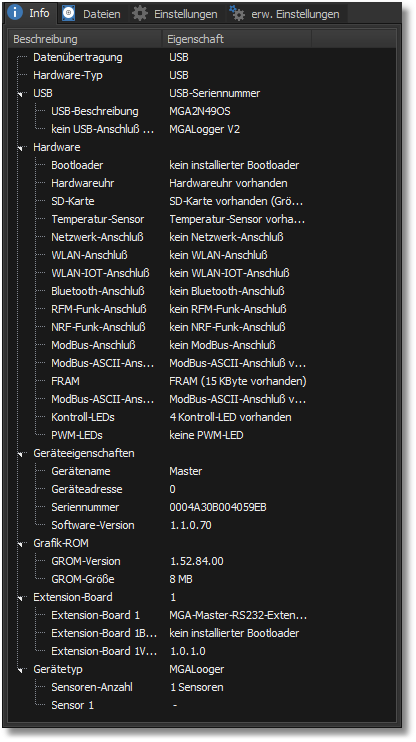Collapse the Gerätetyp node
This screenshot has height=742, width=416.
tap(21, 670)
